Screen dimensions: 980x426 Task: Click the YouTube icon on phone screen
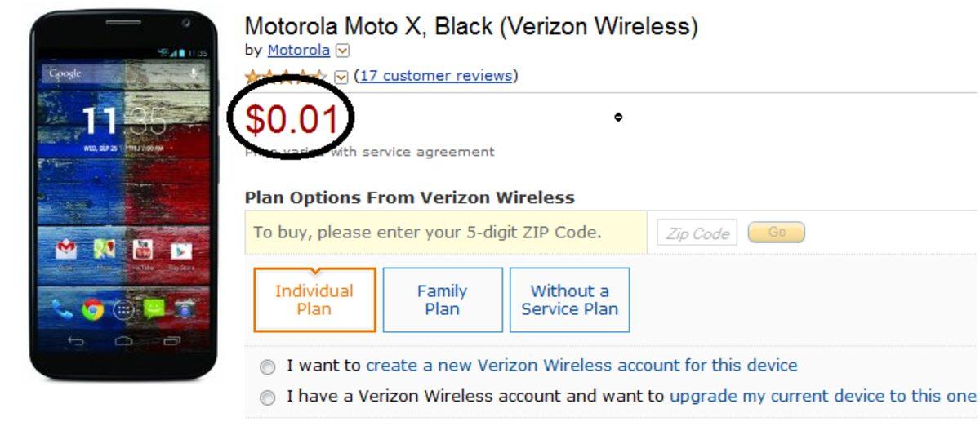click(142, 250)
